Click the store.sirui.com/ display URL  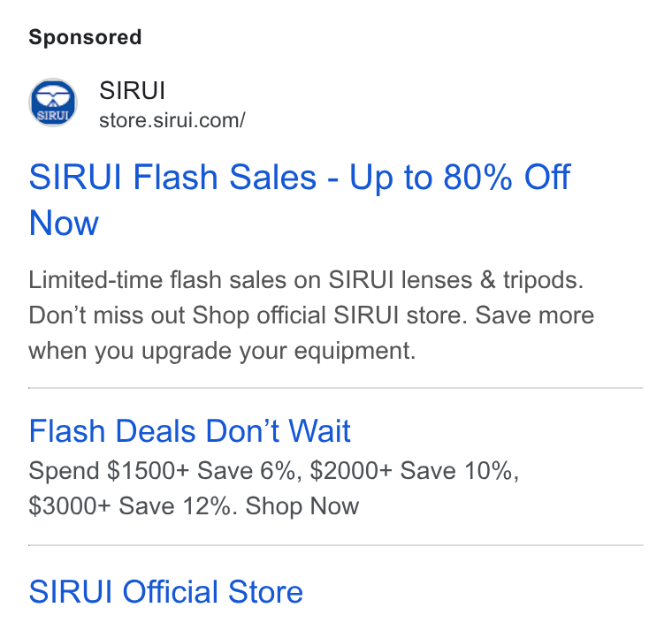tap(172, 120)
